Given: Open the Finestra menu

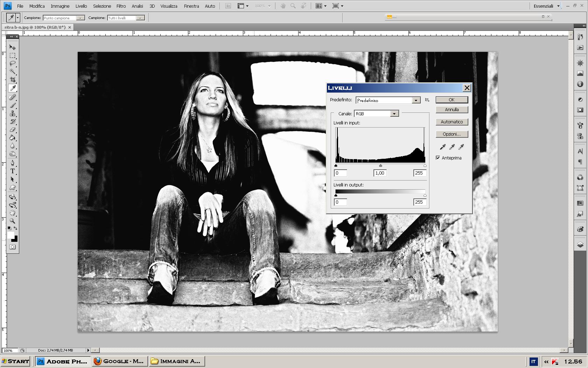Looking at the screenshot, I should click(191, 6).
